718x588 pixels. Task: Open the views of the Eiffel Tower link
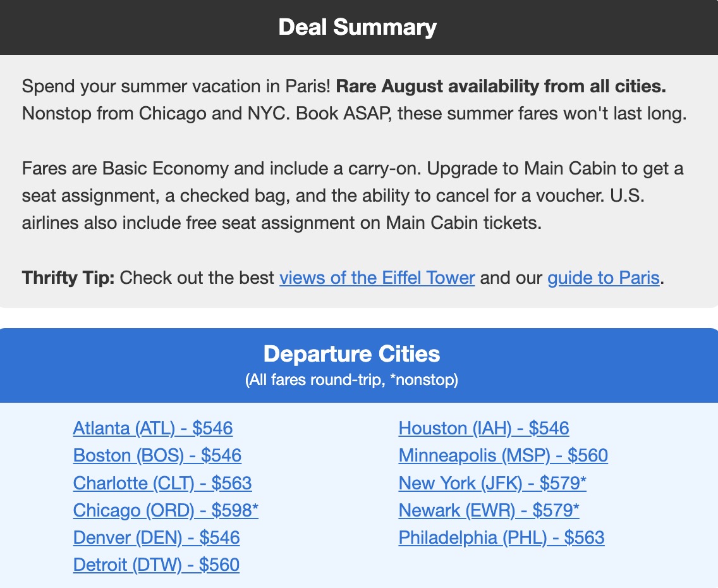pos(377,278)
